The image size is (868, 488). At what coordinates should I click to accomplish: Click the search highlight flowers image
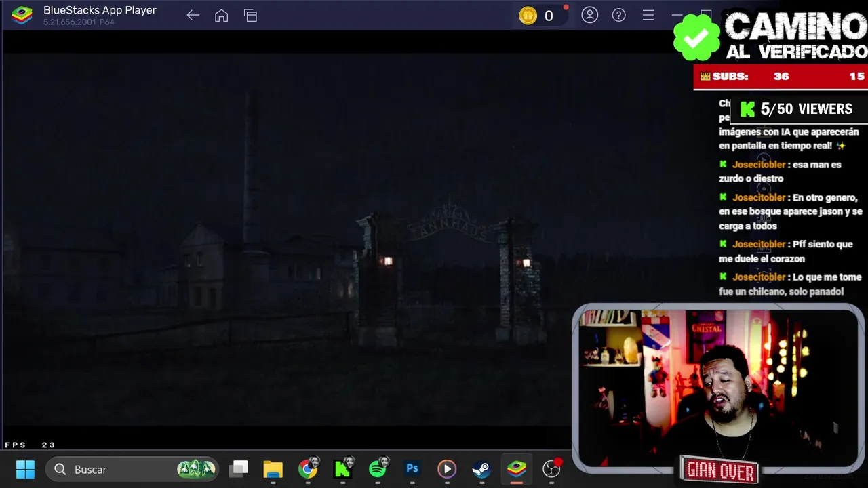click(x=196, y=469)
